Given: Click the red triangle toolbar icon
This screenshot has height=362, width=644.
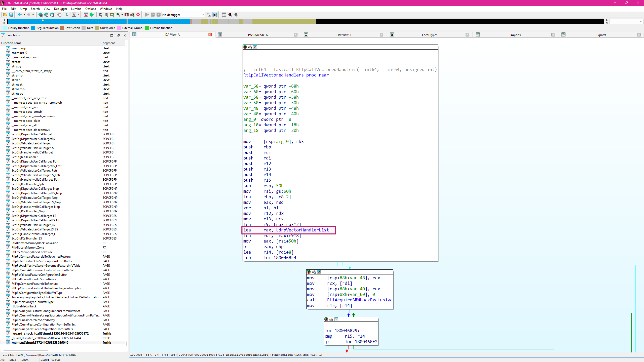Looking at the screenshot, I should coord(86,15).
